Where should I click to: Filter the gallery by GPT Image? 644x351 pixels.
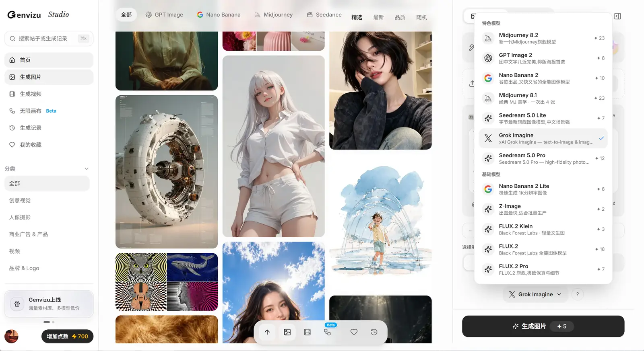(x=164, y=14)
